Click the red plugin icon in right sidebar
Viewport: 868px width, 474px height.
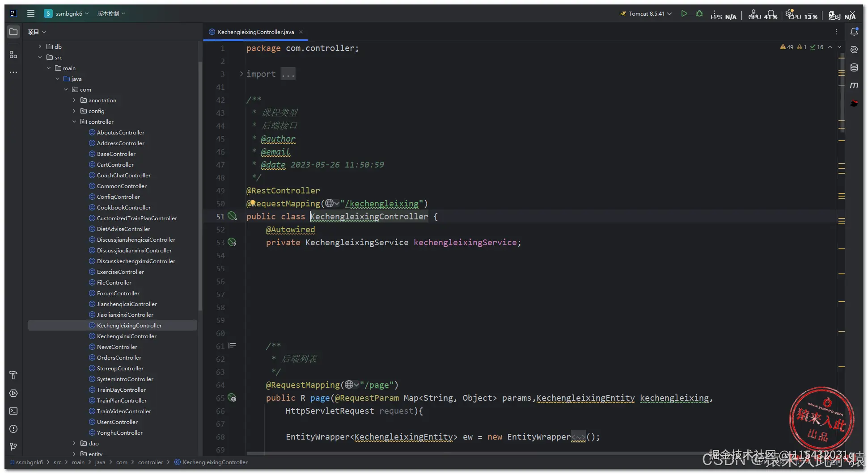[x=854, y=103]
